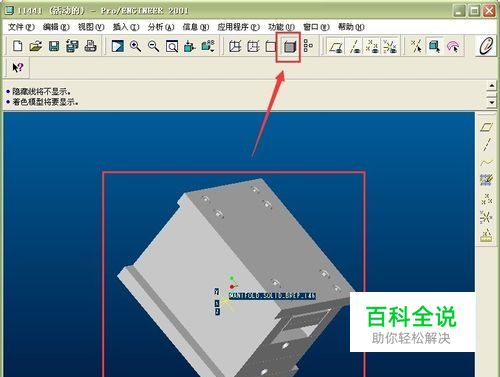Activate the context help question-mark cursor

17,67
